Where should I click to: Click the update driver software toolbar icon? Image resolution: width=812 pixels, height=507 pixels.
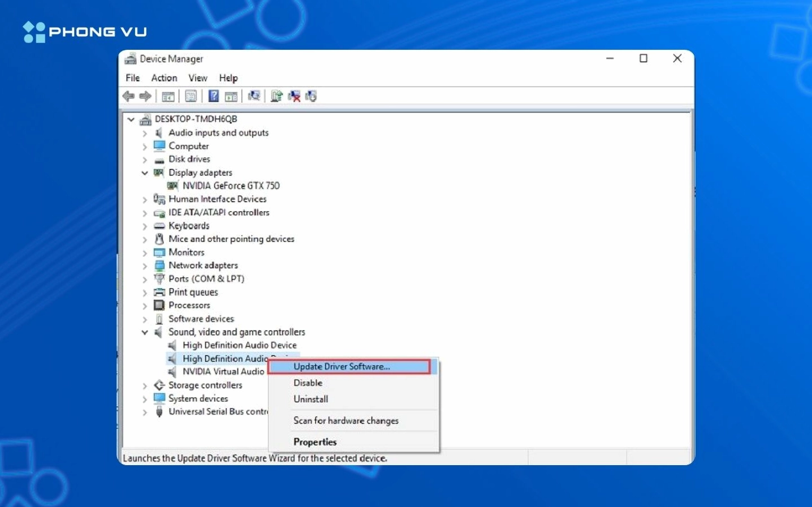277,96
